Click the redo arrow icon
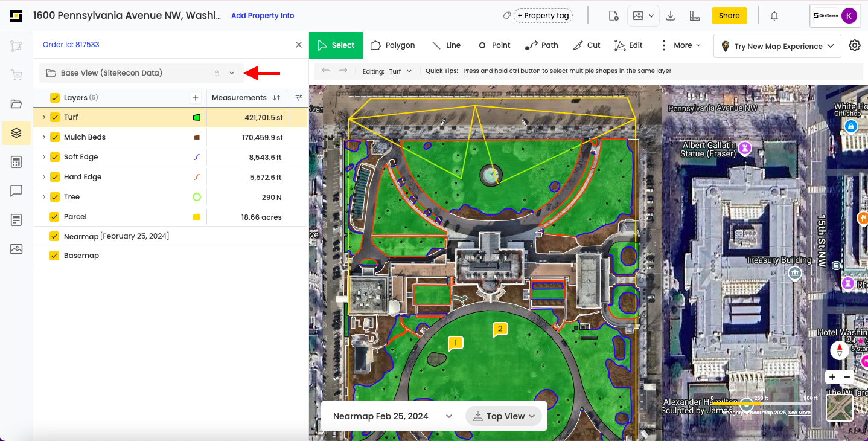868x441 pixels. [343, 71]
